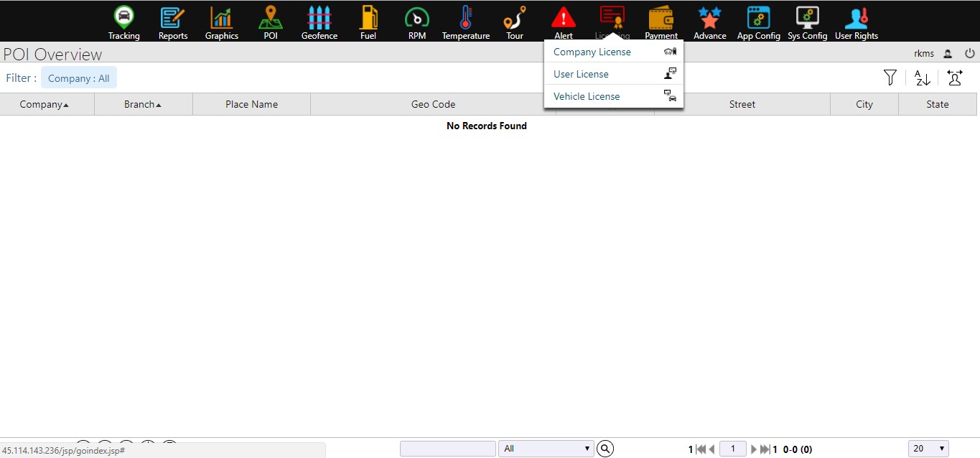980x458 pixels.
Task: Select Company License from the menu
Action: point(592,52)
